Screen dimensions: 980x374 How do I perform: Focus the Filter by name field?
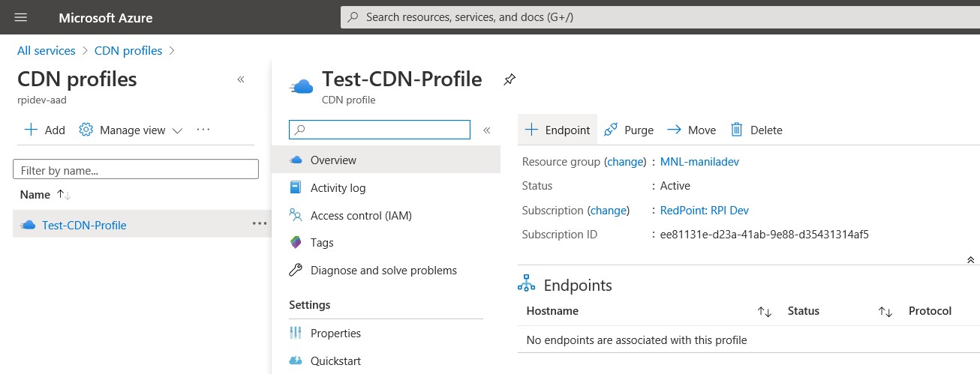(x=136, y=170)
